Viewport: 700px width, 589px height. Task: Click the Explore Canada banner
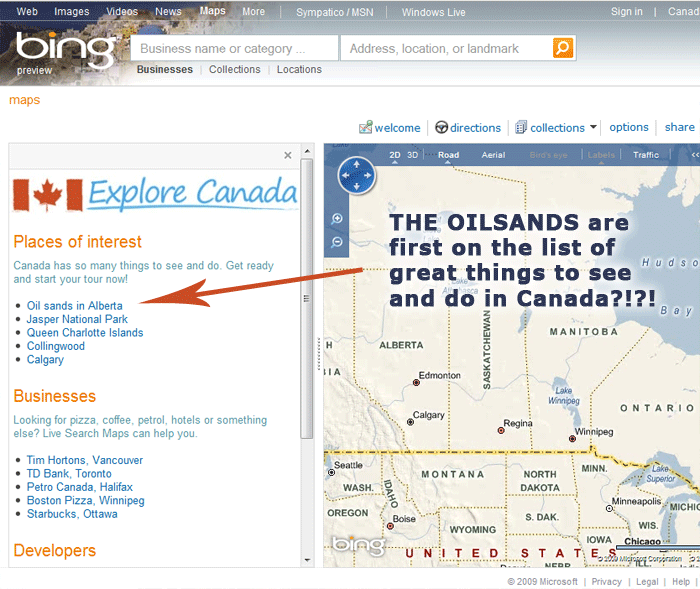[155, 194]
